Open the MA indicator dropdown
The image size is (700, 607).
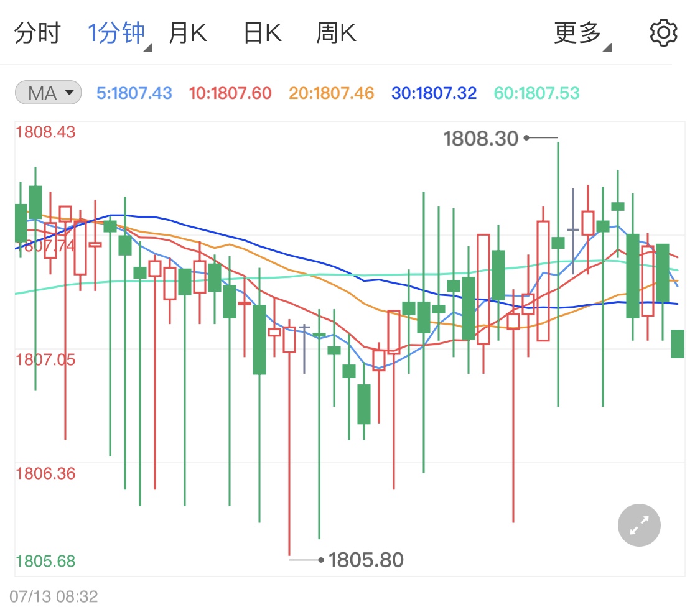point(48,93)
